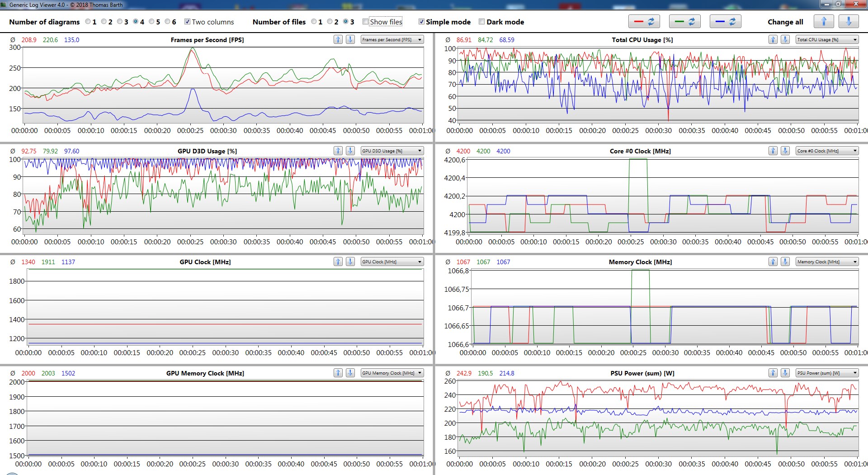Reload the blue file with its swap button

(726, 21)
